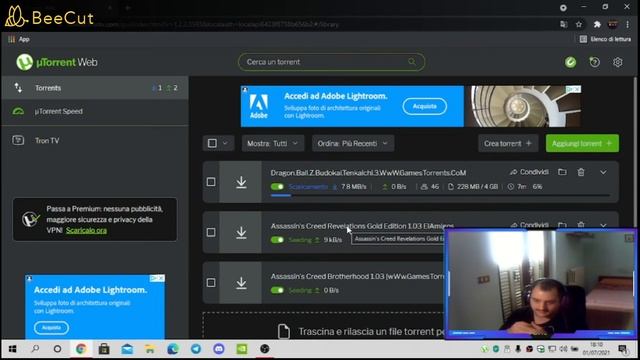Bookmark this page with the star icon
Viewport: 640px width, 360px height.
click(x=579, y=24)
